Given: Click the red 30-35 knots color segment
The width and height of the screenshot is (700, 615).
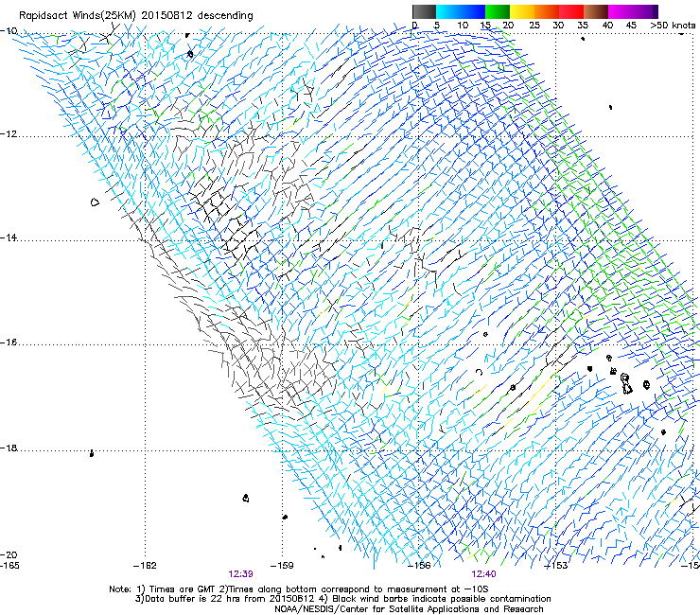Looking at the screenshot, I should 571,11.
